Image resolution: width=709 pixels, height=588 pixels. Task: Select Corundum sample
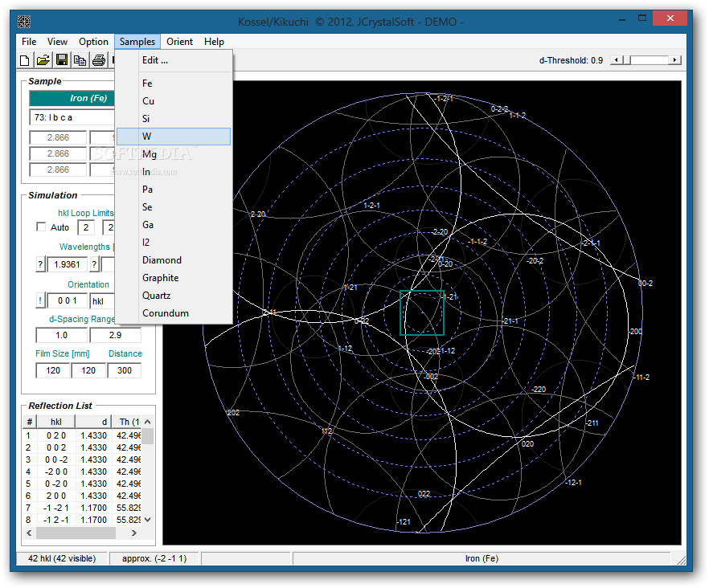(174, 312)
